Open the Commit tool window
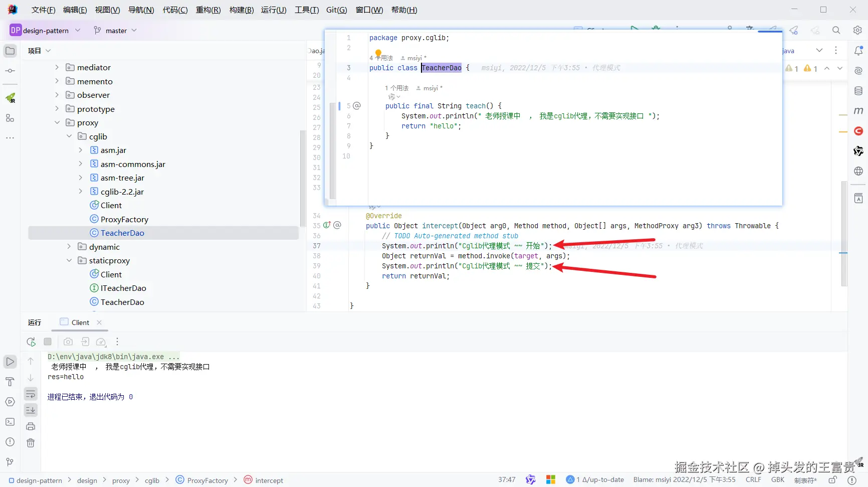868x487 pixels. click(10, 71)
